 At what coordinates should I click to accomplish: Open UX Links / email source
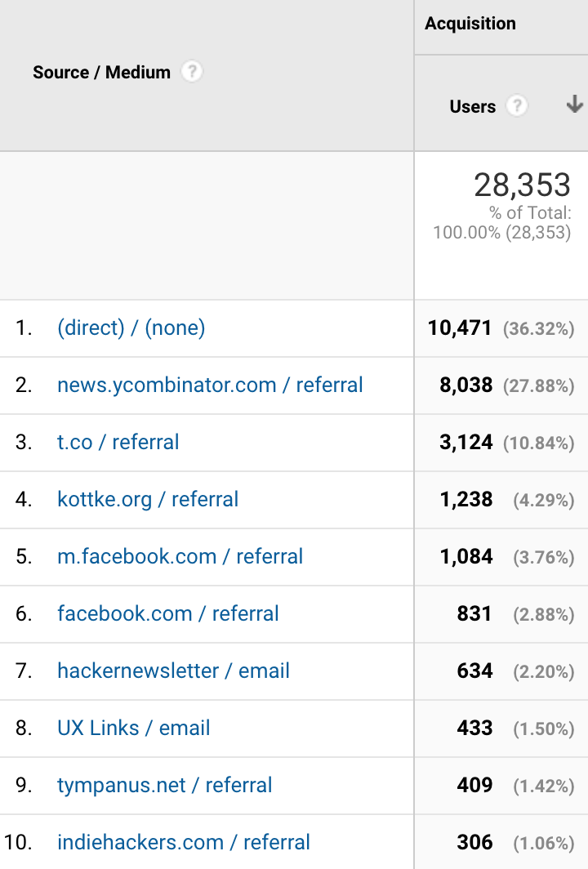pos(134,728)
